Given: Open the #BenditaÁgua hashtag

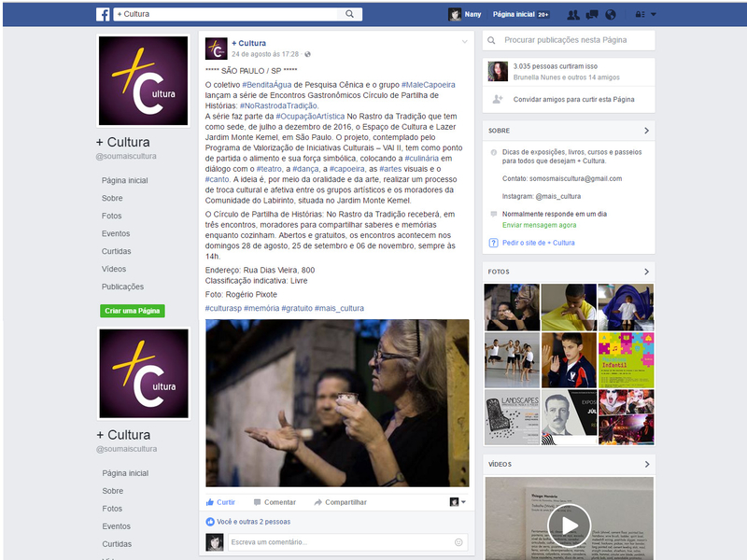Looking at the screenshot, I should [267, 85].
